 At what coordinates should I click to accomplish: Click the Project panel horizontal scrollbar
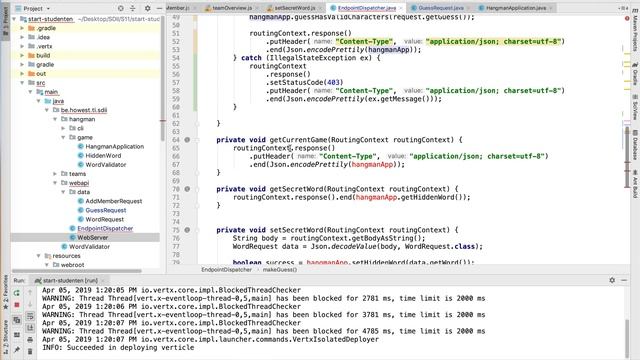coord(77,271)
